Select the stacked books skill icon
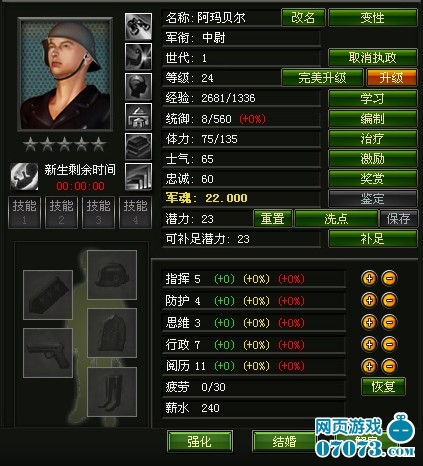The image size is (423, 466). tap(138, 146)
